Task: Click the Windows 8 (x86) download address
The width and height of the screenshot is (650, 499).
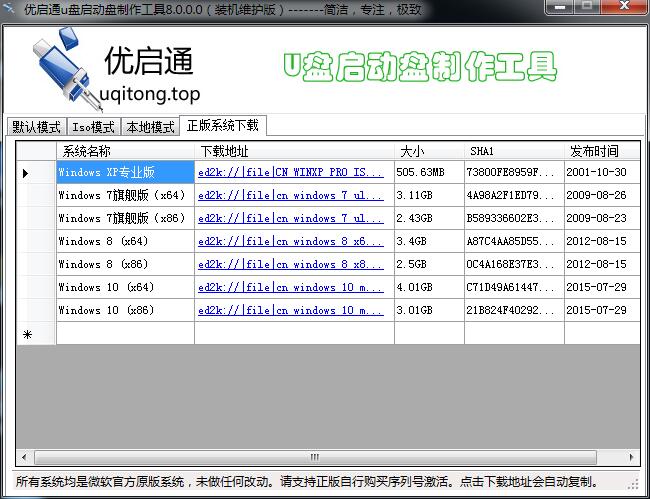Action: click(291, 264)
